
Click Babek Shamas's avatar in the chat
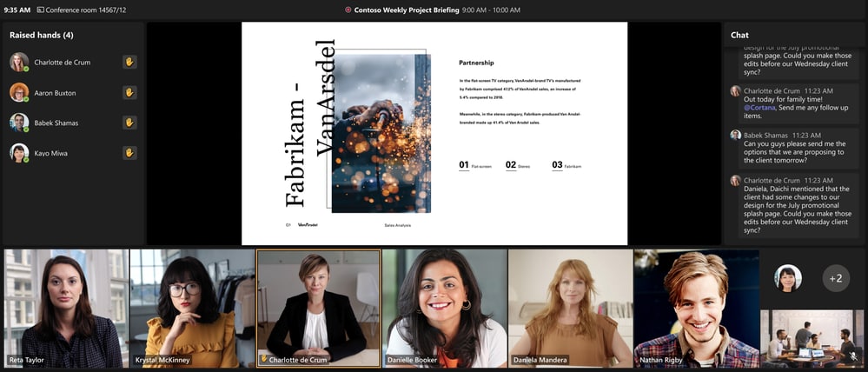[735, 135]
